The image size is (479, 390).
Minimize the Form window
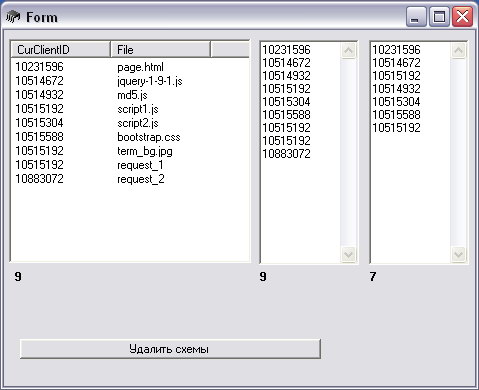pos(416,16)
